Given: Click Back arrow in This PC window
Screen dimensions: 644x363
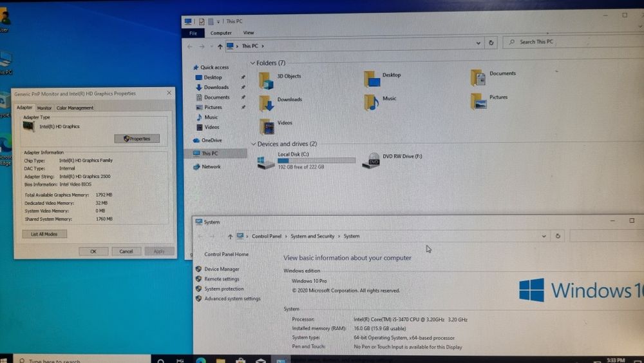Looking at the screenshot, I should (190, 47).
